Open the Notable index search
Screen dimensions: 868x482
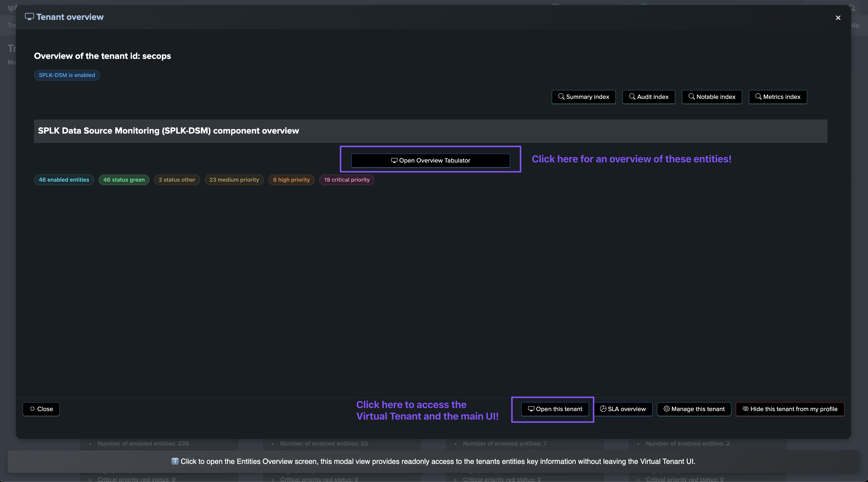[x=712, y=97]
